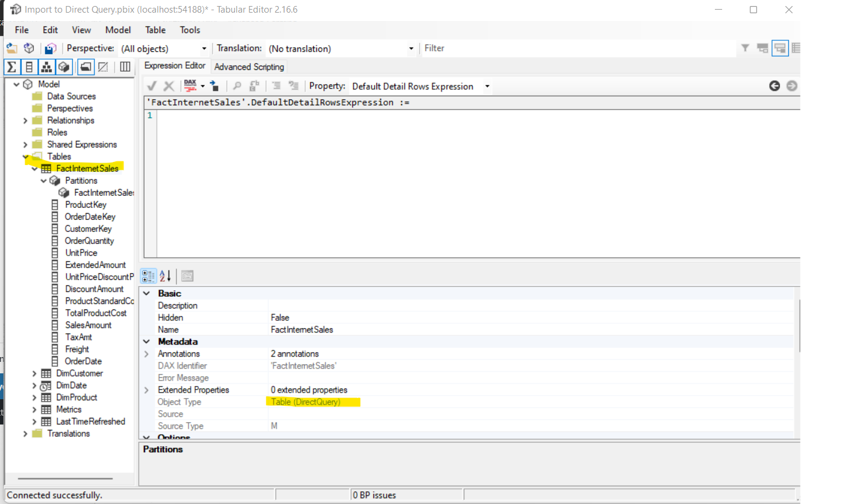
Task: Click the deploy model cube icon
Action: point(29,48)
